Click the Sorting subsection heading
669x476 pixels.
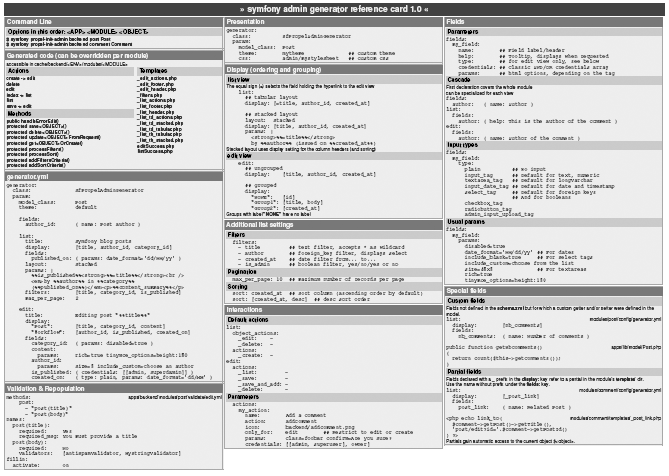click(238, 286)
